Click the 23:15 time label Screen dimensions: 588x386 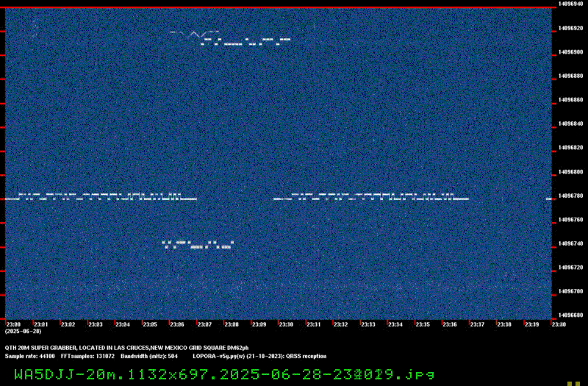click(423, 324)
